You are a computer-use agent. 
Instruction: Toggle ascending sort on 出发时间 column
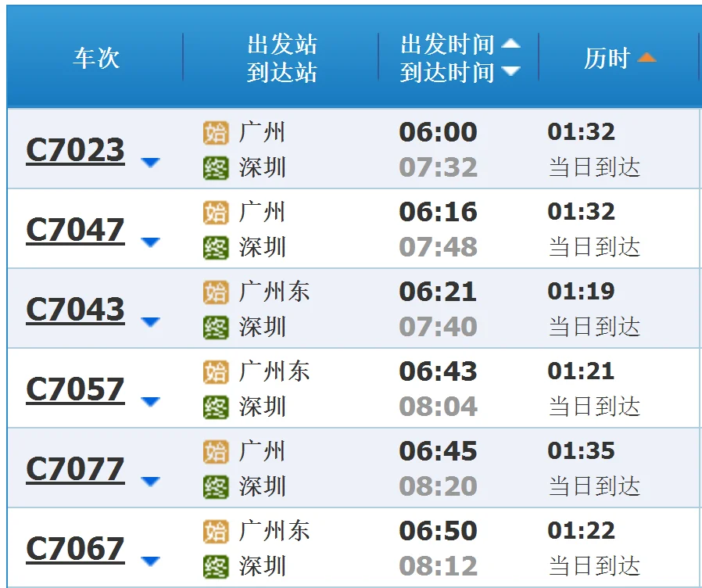[x=512, y=45]
